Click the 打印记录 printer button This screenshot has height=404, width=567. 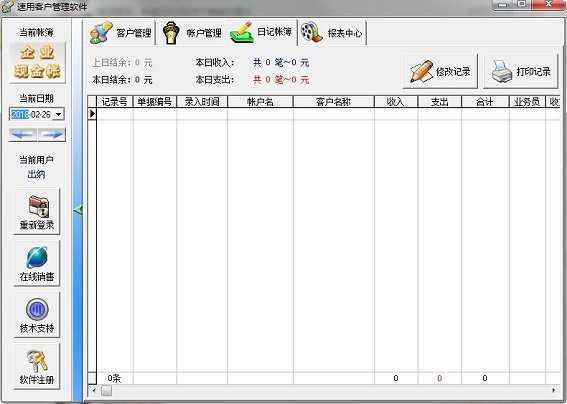coord(521,71)
